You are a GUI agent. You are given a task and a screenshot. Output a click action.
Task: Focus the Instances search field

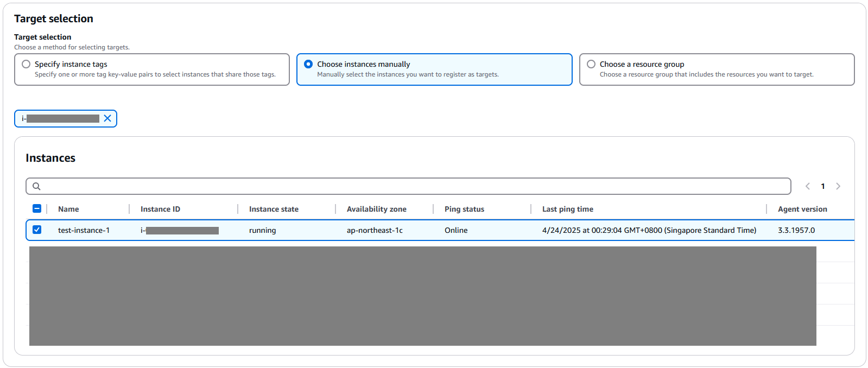[x=408, y=186]
